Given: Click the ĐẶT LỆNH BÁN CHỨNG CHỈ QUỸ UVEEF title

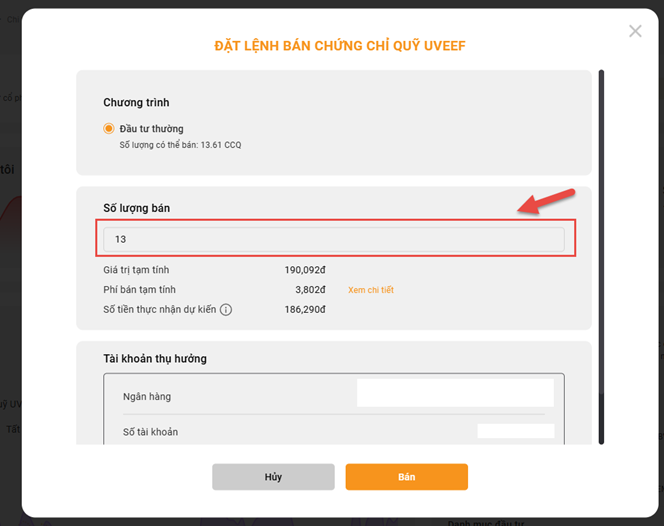Looking at the screenshot, I should (x=340, y=46).
